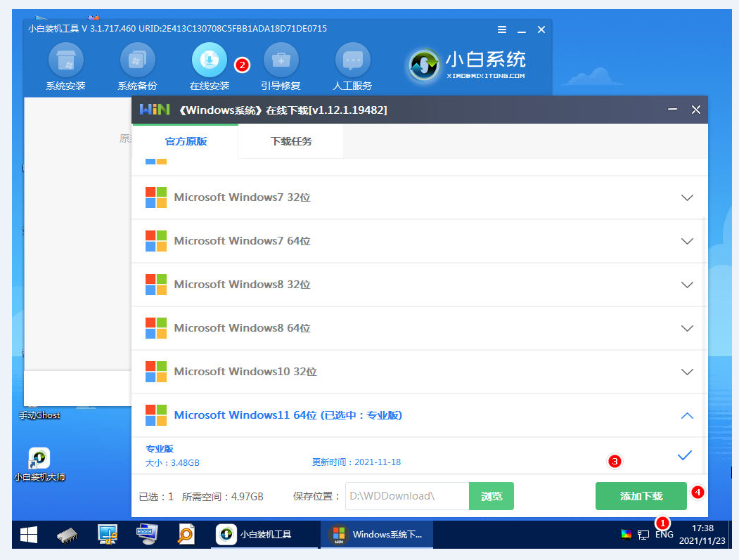
Task: Expand Microsoft Windows10 32位 chevron
Action: pos(687,372)
